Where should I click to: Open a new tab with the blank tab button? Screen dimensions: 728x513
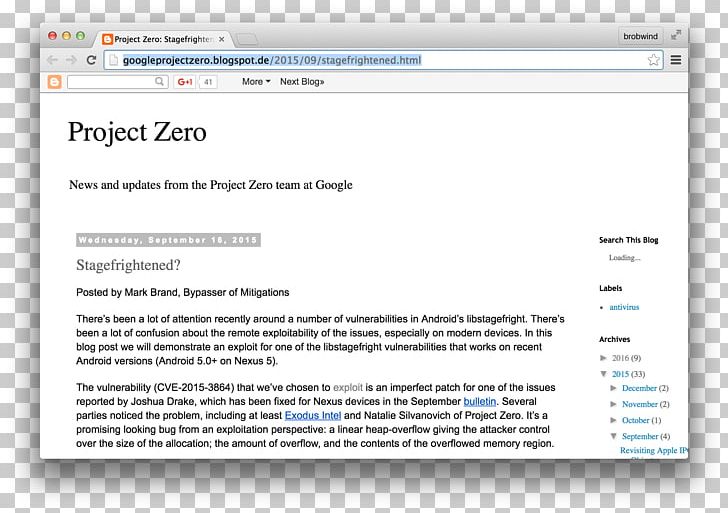pos(246,39)
